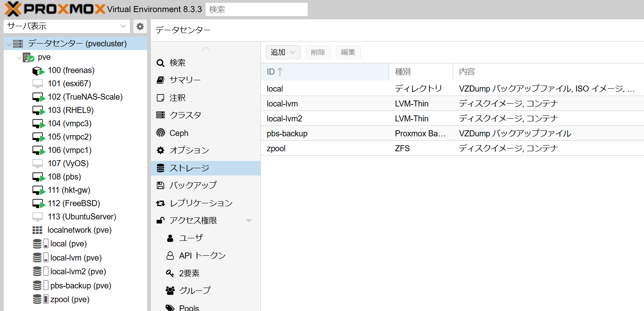Select local-lvm2 (pve) in the tree
The image size is (644, 311).
(76, 271)
